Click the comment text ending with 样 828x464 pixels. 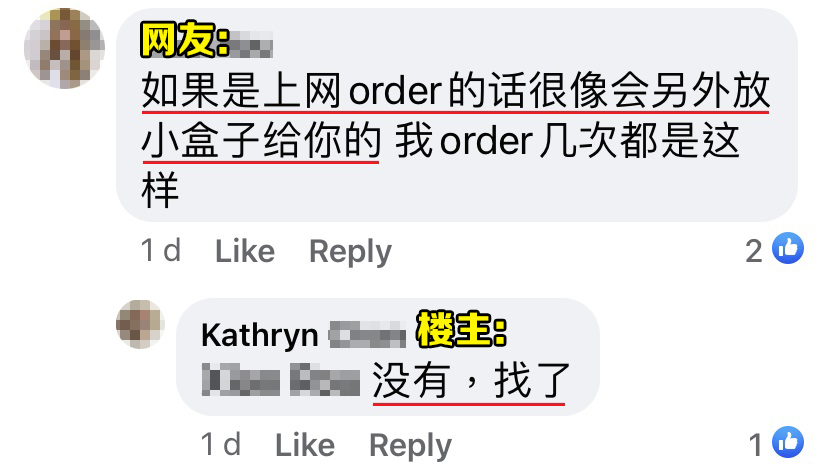[x=455, y=141]
